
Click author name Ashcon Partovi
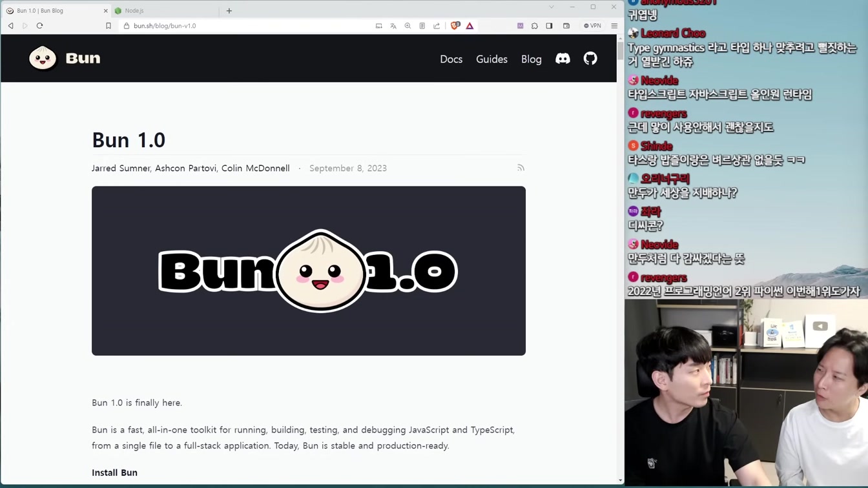(185, 168)
